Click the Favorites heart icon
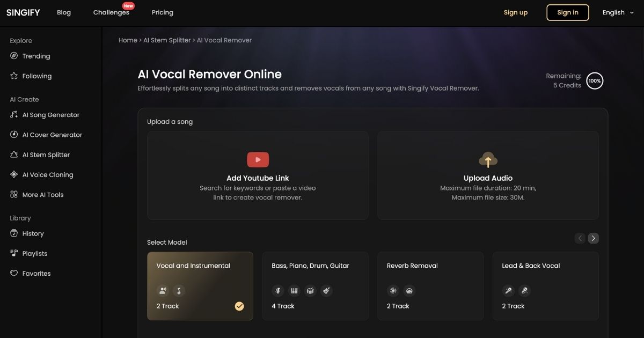 click(14, 273)
